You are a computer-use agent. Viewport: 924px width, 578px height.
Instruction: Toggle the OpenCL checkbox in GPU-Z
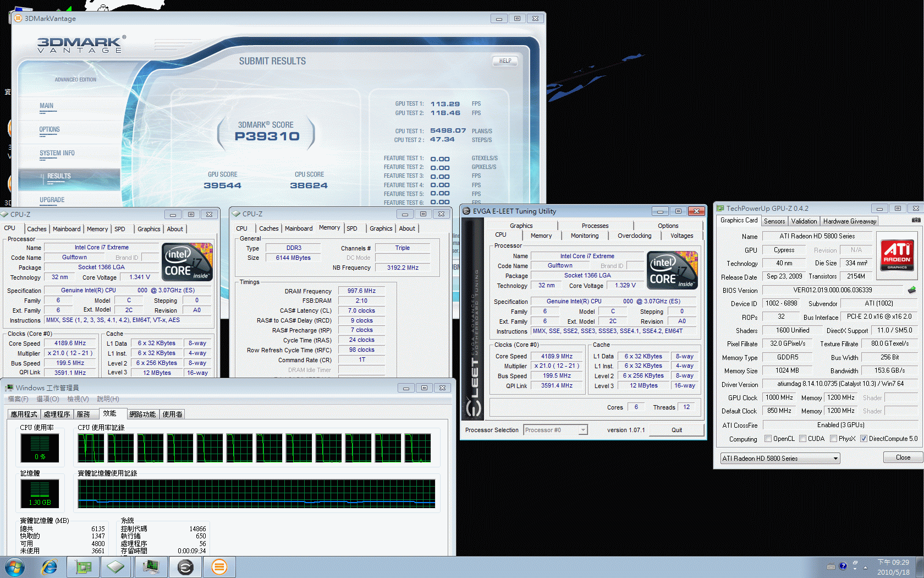click(768, 439)
